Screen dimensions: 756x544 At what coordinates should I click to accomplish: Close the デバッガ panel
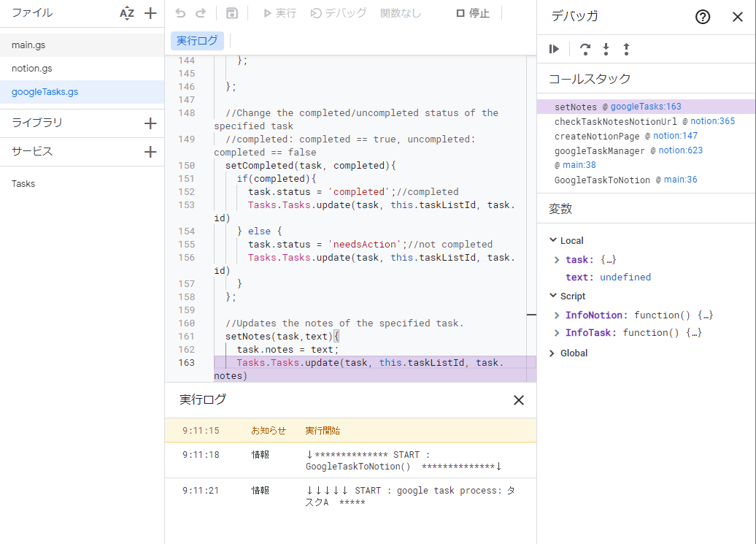(737, 17)
